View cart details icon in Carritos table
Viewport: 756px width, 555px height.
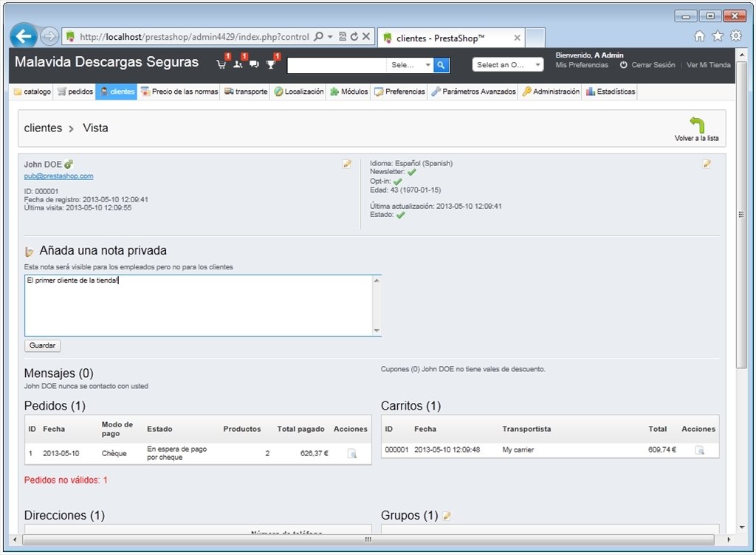pos(700,450)
